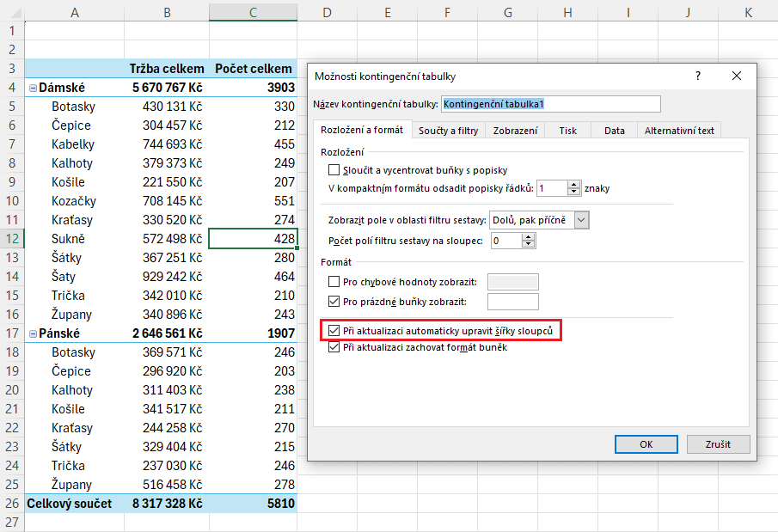Select the Alternativní text tab
Viewport: 778px width, 532px height.
click(679, 131)
